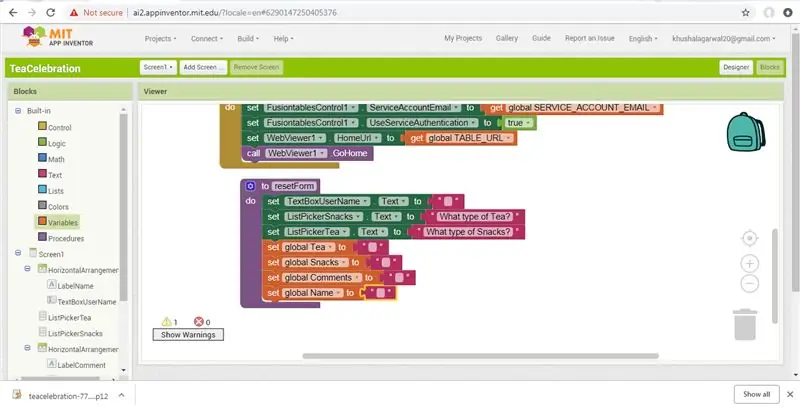This screenshot has height=407, width=800.
Task: Click the trash can icon
Action: point(745,324)
